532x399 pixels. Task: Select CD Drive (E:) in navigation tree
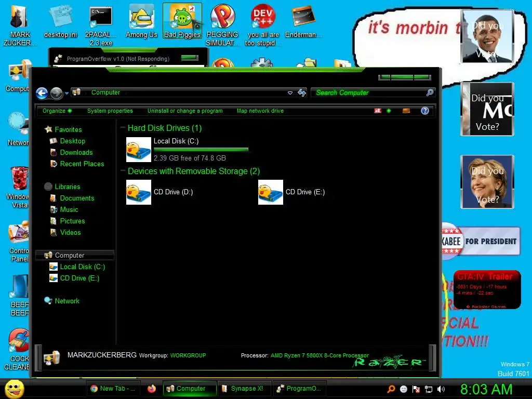pyautogui.click(x=75, y=278)
